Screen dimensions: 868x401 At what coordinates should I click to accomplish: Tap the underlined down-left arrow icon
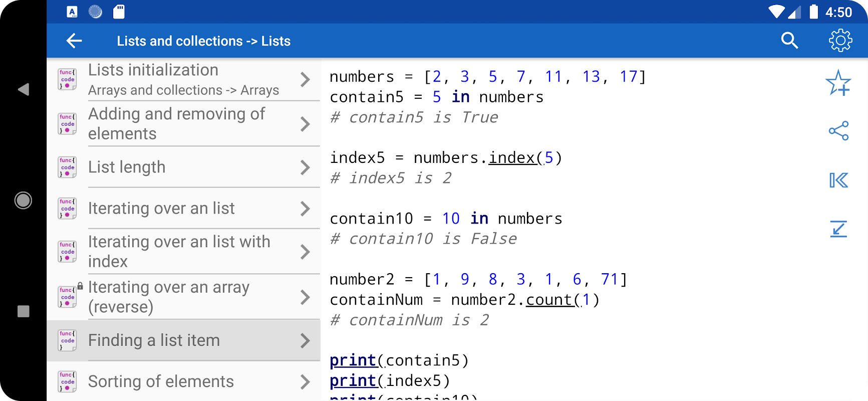pos(838,229)
